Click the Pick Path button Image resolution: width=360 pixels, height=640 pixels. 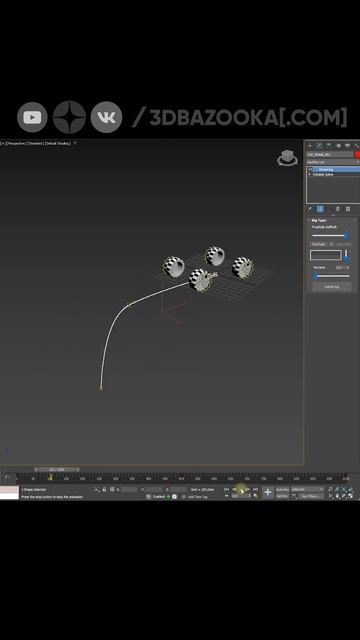[318, 244]
